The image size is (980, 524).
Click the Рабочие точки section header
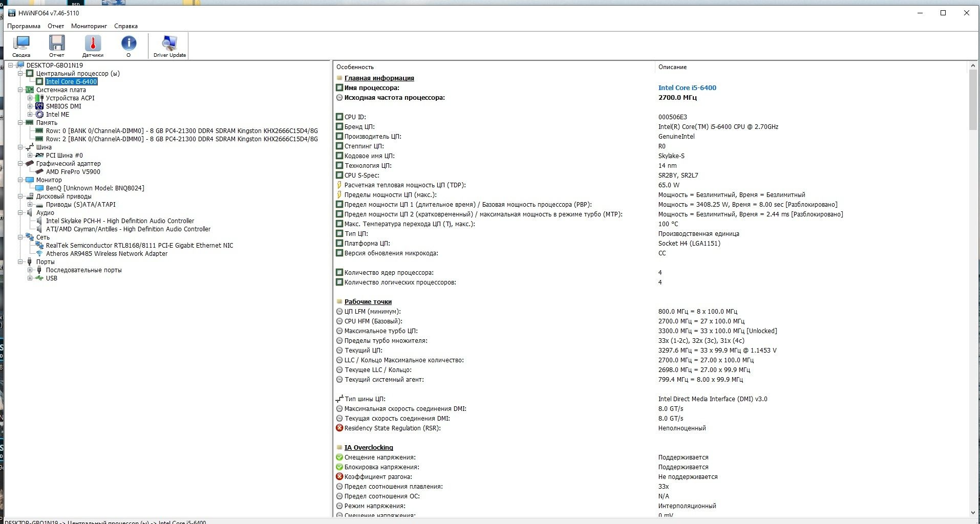[x=368, y=301]
